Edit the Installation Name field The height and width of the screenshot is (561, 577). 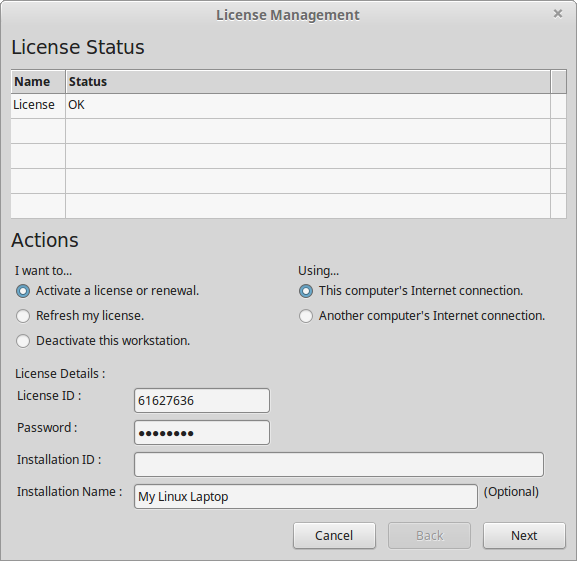click(x=306, y=497)
